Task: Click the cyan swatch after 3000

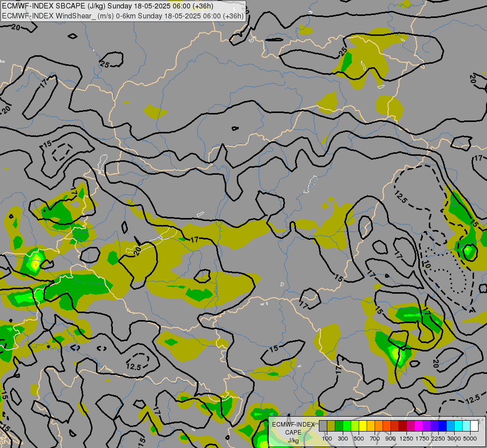Action: [459, 426]
